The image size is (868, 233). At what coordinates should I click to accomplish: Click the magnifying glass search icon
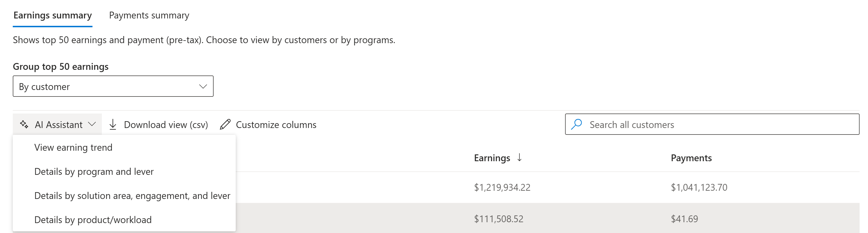[576, 124]
